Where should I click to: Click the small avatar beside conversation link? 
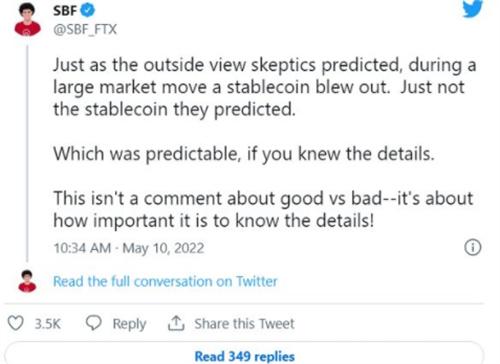click(27, 281)
